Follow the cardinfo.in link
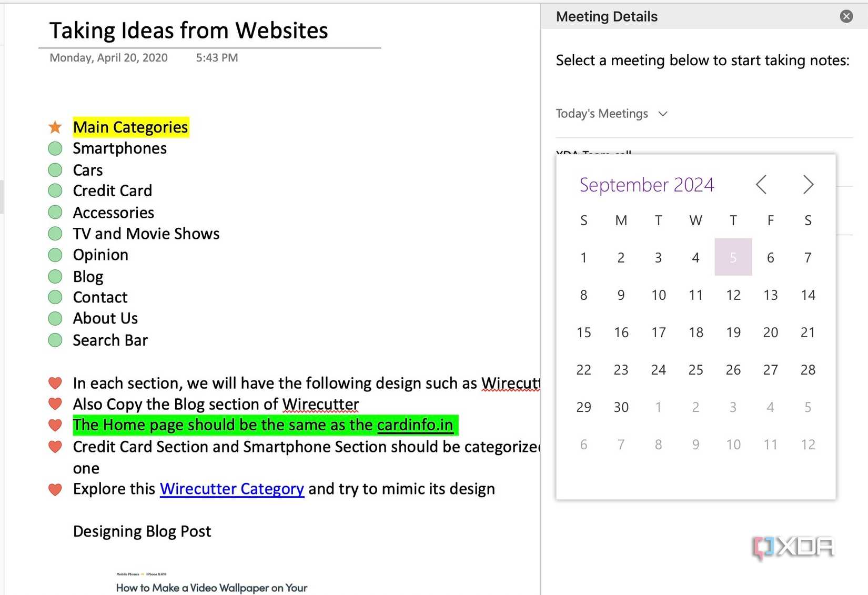The height and width of the screenshot is (595, 868). 415,425
